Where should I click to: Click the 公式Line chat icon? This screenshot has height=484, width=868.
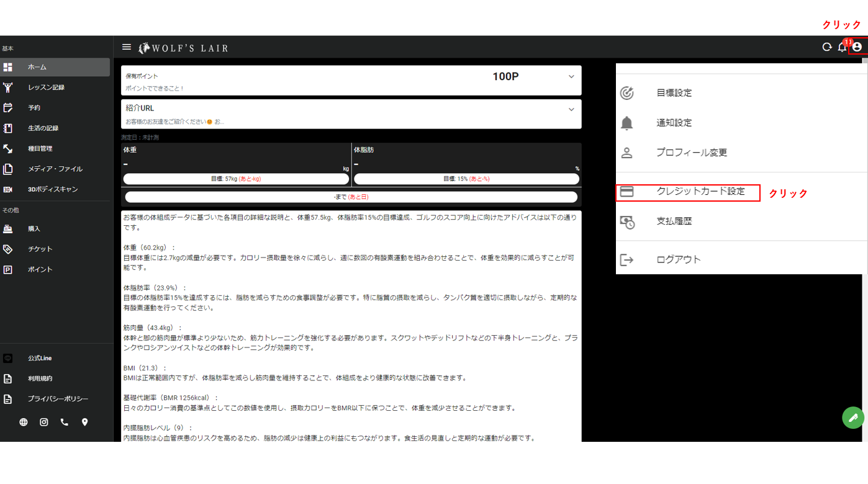coord(8,359)
